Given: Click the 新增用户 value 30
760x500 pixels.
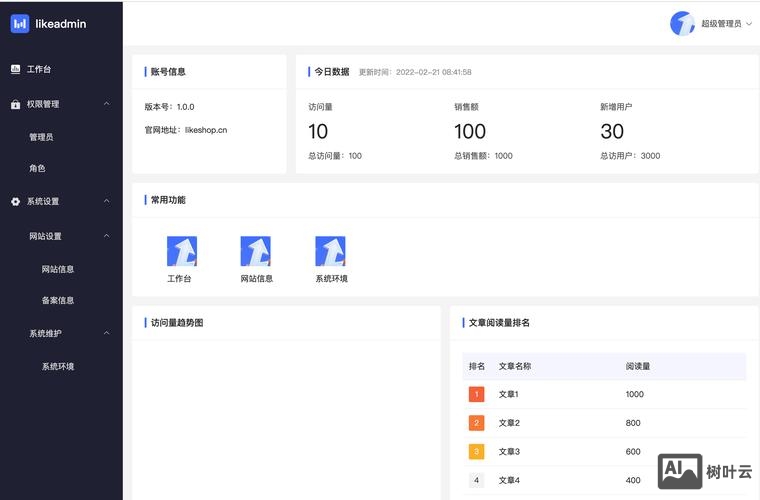Looking at the screenshot, I should pyautogui.click(x=612, y=131).
